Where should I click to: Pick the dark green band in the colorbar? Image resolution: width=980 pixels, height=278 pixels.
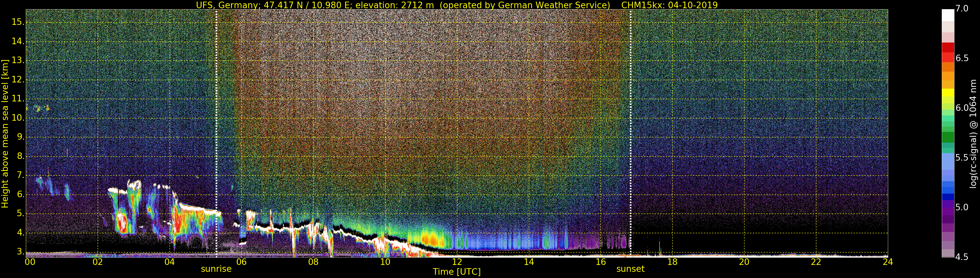click(948, 137)
